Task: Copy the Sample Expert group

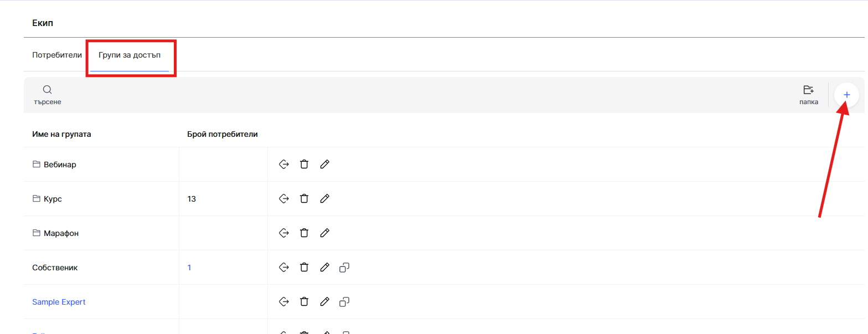Action: pos(344,302)
